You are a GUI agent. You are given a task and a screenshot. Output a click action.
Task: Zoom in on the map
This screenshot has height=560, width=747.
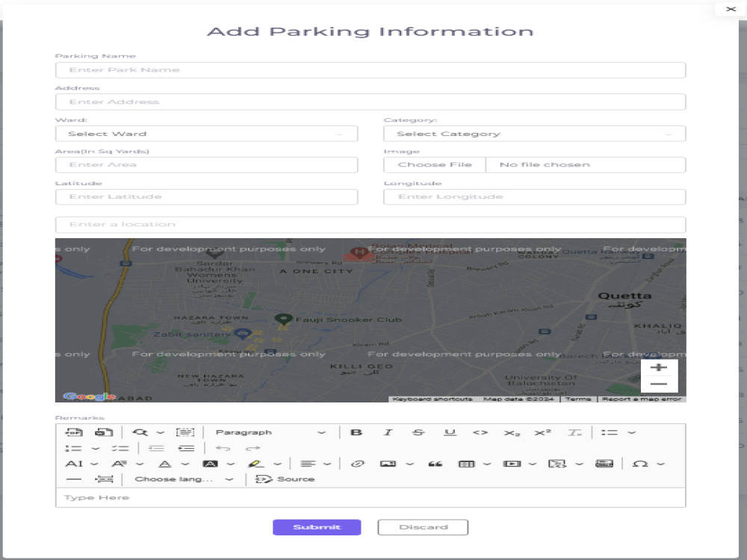pyautogui.click(x=659, y=367)
